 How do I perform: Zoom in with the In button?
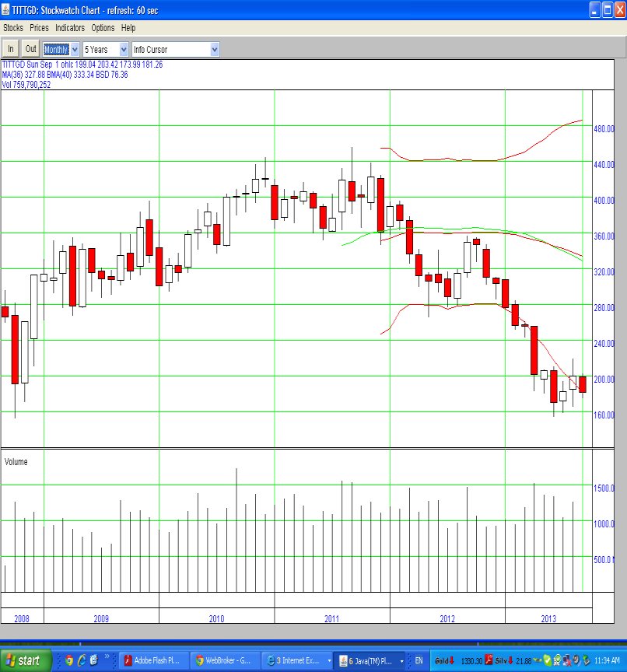[x=10, y=49]
